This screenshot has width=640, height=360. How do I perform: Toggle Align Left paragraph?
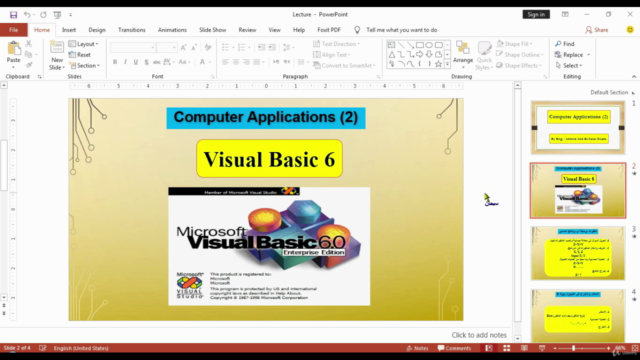[x=225, y=62]
